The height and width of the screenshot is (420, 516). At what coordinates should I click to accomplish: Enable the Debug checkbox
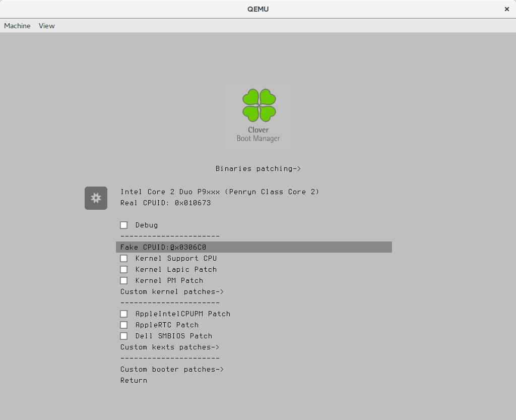pos(124,225)
